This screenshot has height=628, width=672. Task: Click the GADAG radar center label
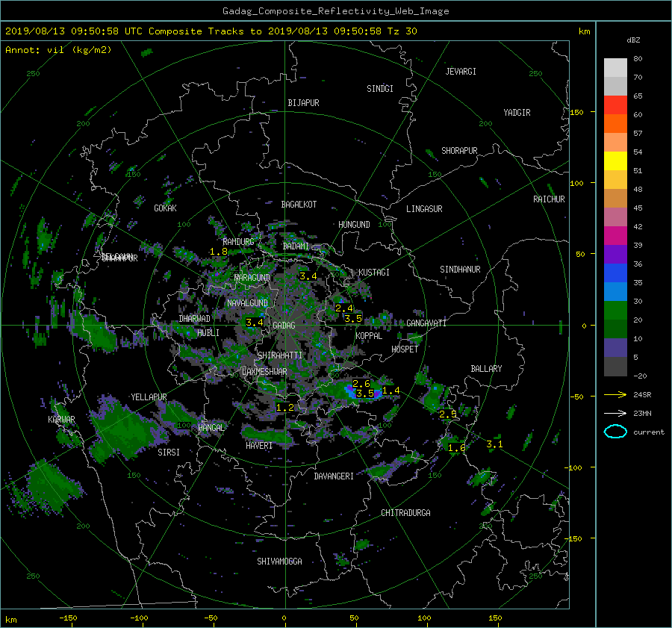pos(284,326)
